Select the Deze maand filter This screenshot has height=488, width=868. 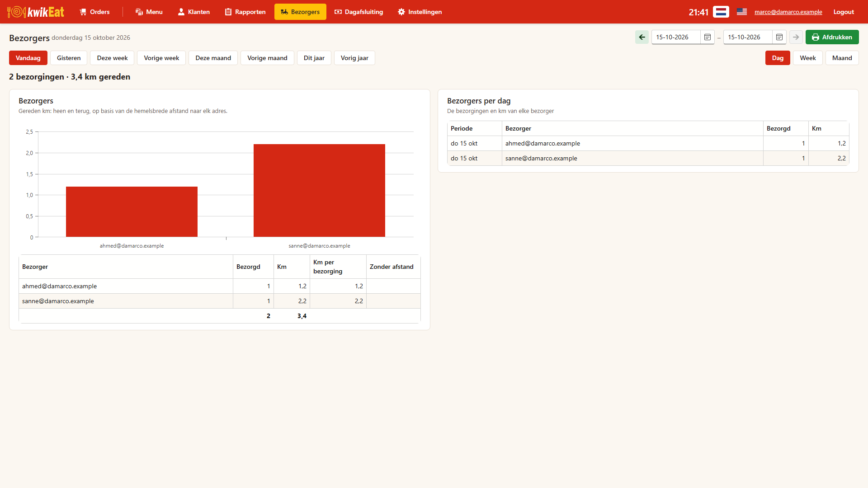coord(213,58)
